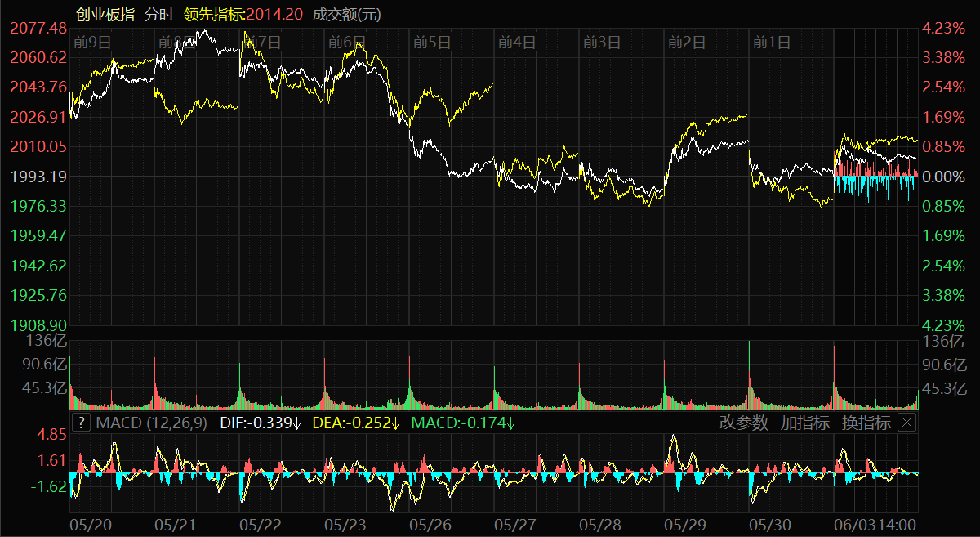This screenshot has width=980, height=537.
Task: Close the MACD indicator panel
Action: [906, 423]
